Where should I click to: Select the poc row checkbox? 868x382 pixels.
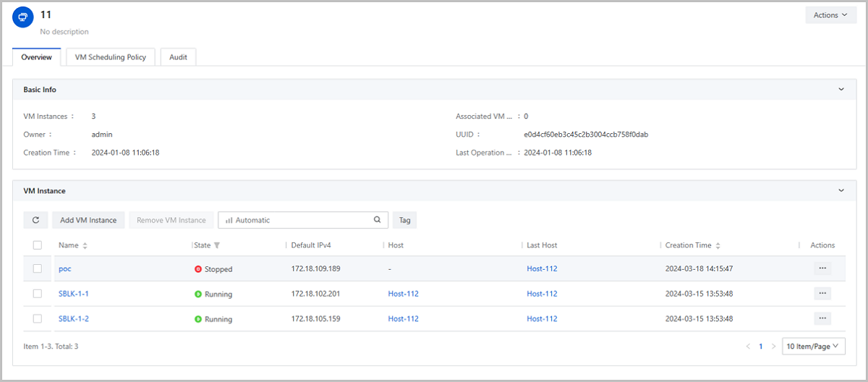coord(38,268)
